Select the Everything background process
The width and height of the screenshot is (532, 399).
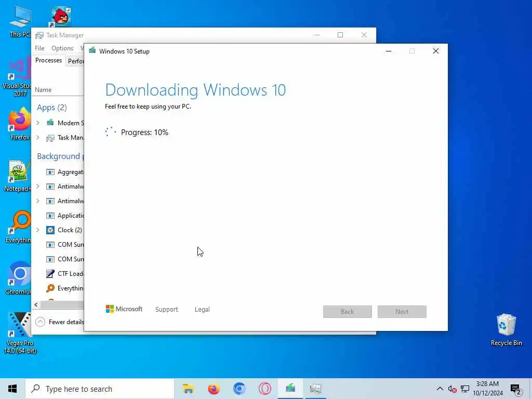(x=58, y=288)
